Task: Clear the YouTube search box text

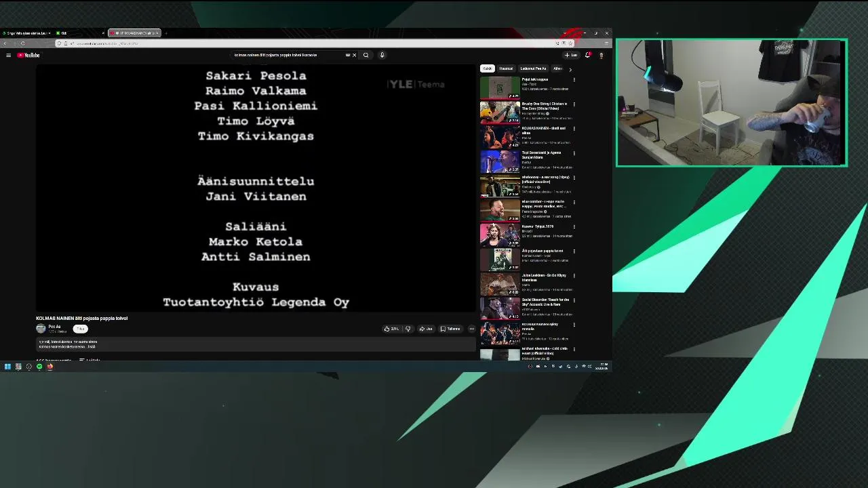Action: click(x=354, y=55)
